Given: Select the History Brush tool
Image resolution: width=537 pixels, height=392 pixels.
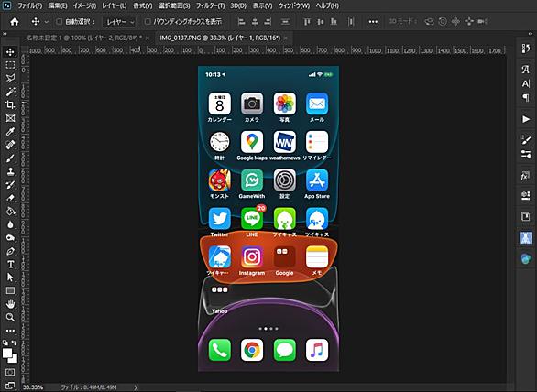Looking at the screenshot, I should tap(10, 185).
